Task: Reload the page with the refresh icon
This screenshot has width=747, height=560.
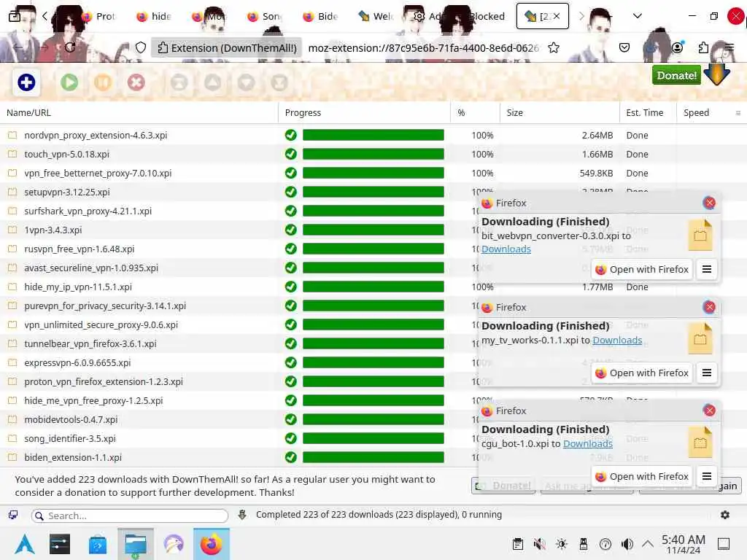Action: pos(70,47)
